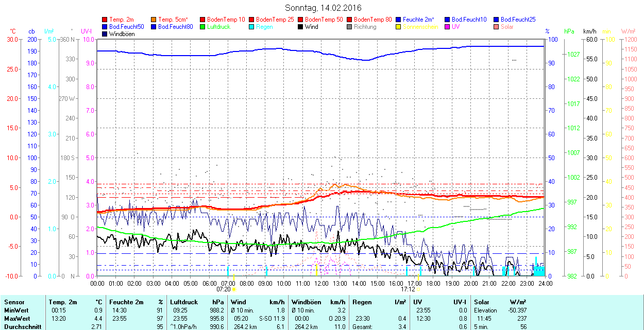Click the chart title Sonntag, 14.02.2016
The image size is (644, 330).
[323, 8]
